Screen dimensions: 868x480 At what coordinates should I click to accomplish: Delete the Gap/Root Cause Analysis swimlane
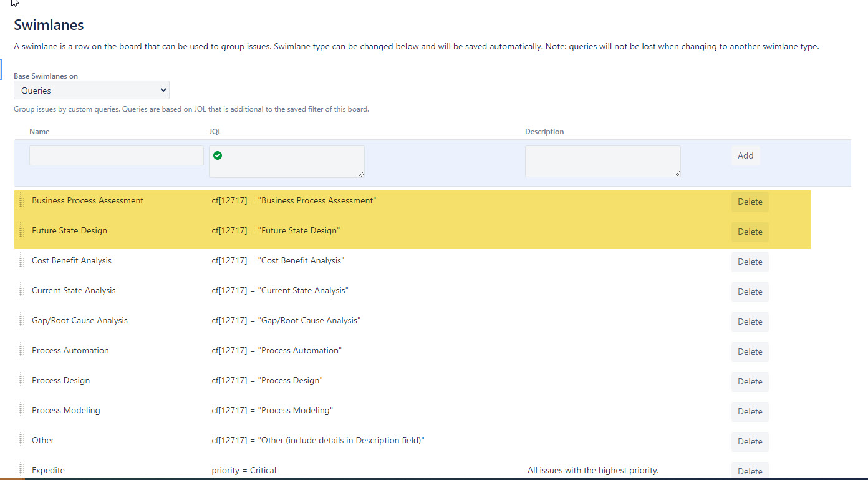click(750, 321)
